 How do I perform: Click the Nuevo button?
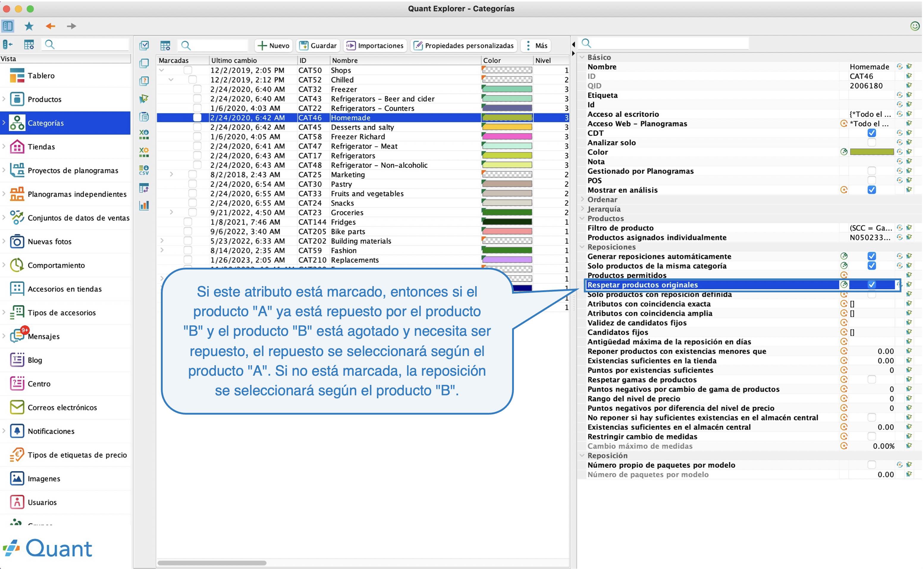274,46
